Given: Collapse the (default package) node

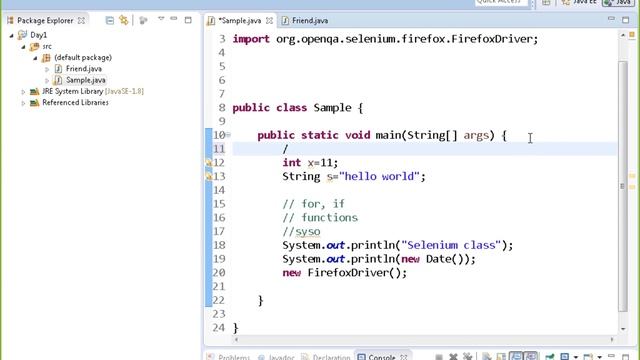Looking at the screenshot, I should (35, 58).
